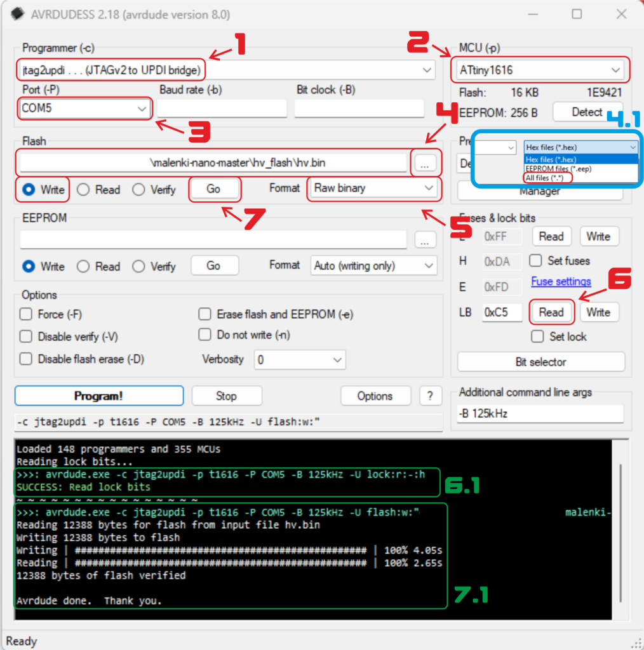Open the MCU ATtiny1616 dropdown
644x650 pixels.
coord(540,70)
